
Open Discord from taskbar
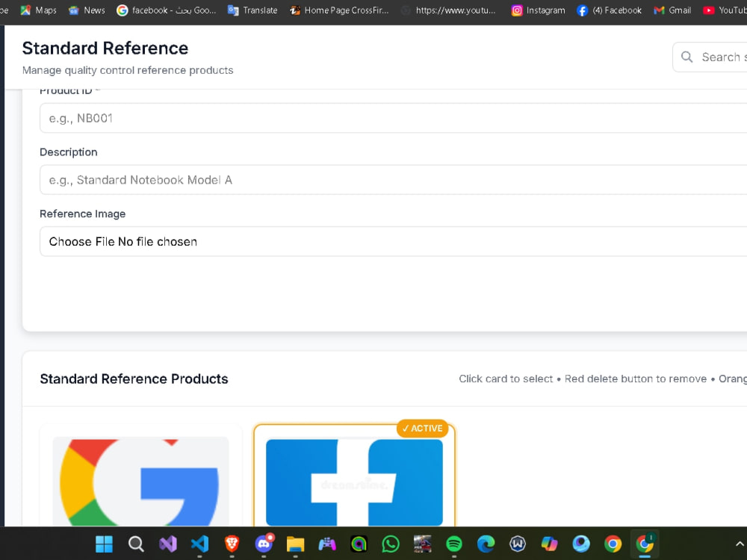coord(264,544)
